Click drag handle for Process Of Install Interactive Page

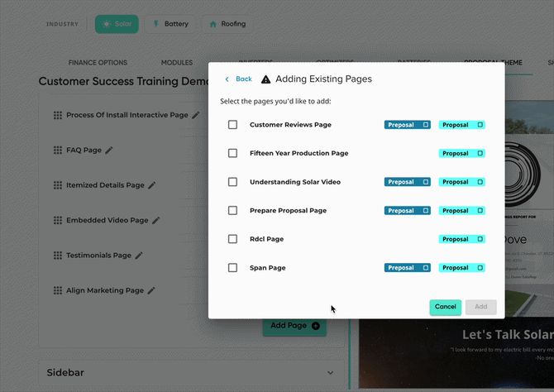pyautogui.click(x=58, y=115)
